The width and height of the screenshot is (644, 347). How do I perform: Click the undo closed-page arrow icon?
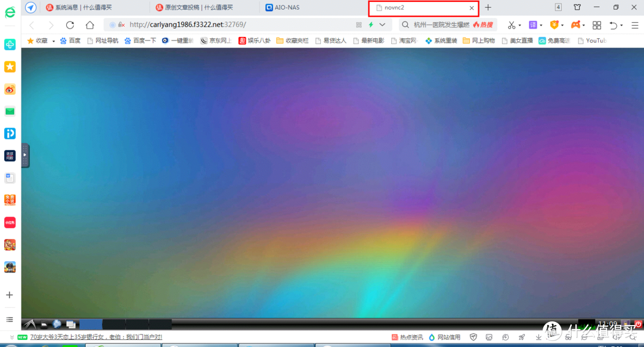(x=614, y=26)
